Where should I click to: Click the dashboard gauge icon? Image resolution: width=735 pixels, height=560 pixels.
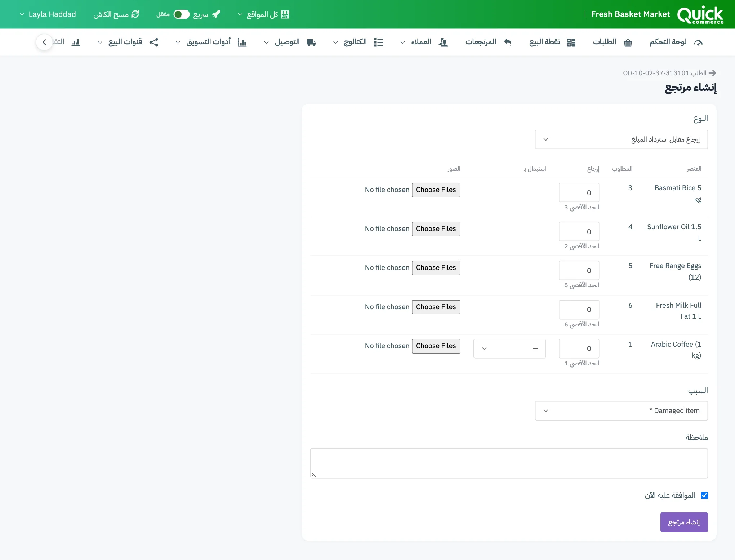(x=698, y=43)
